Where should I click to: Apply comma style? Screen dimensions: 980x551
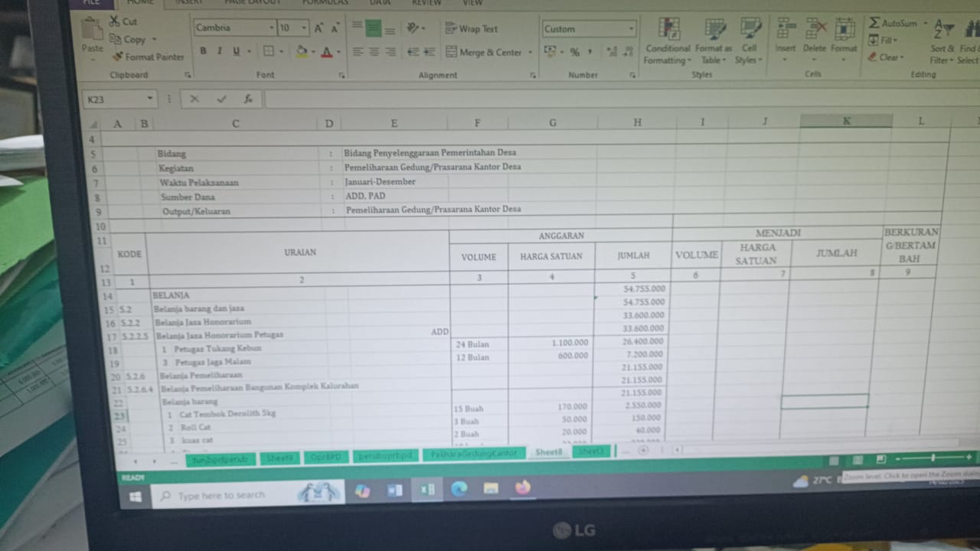[590, 52]
